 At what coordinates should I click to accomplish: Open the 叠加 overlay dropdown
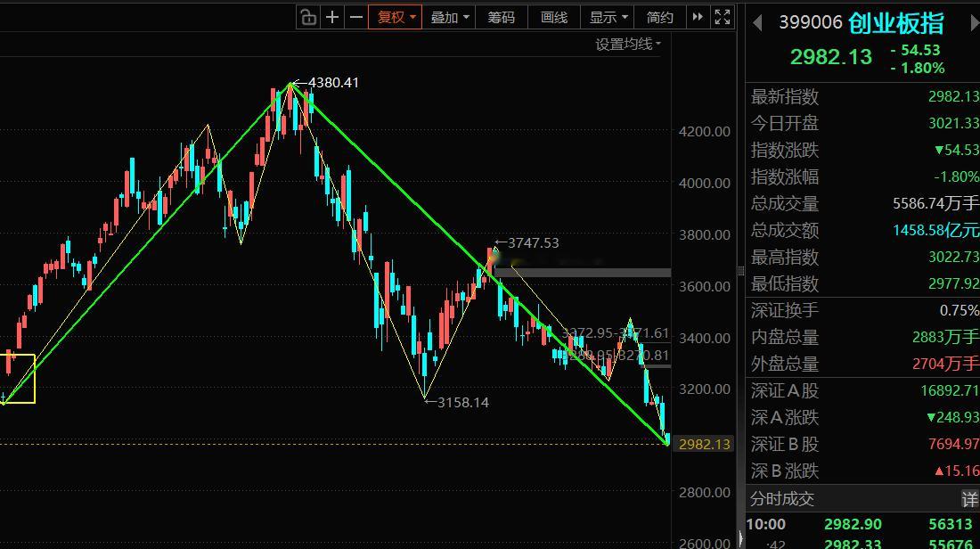[x=449, y=17]
